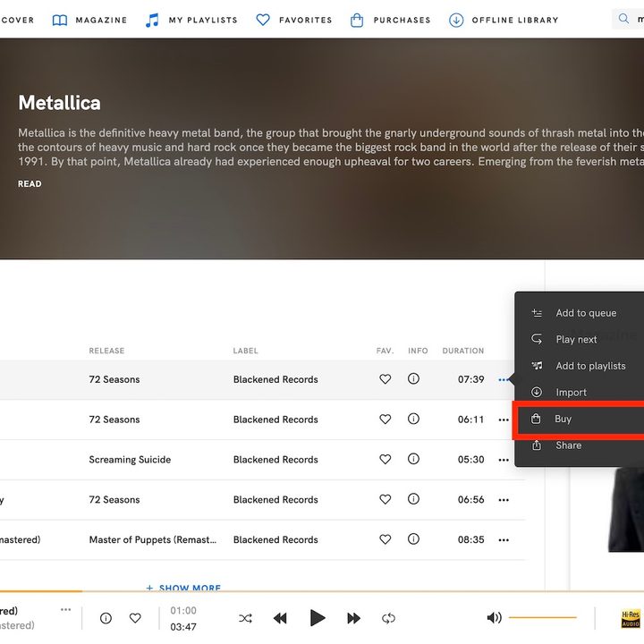Skip to previous track
Viewport: 644px width, 644px height.
point(280,618)
